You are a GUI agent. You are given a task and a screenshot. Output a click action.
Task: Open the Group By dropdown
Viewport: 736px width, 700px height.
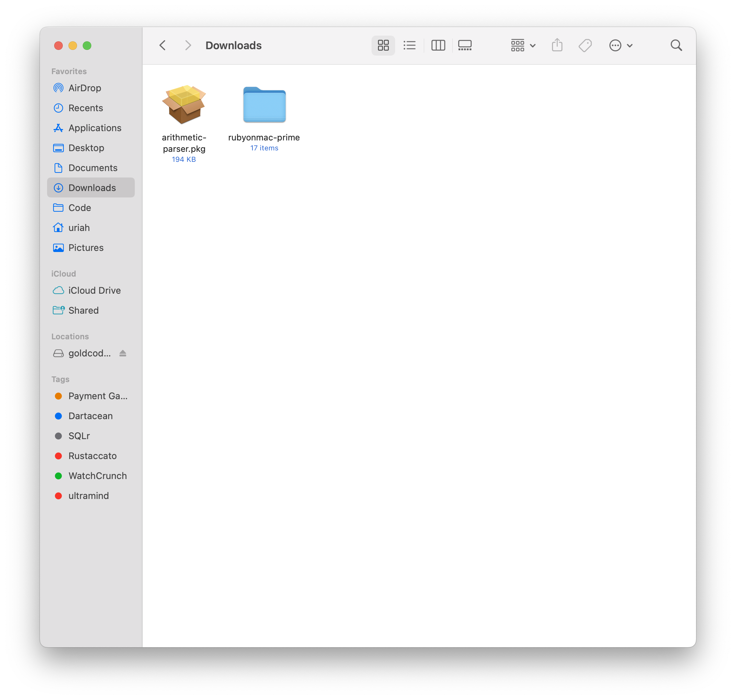pos(522,46)
